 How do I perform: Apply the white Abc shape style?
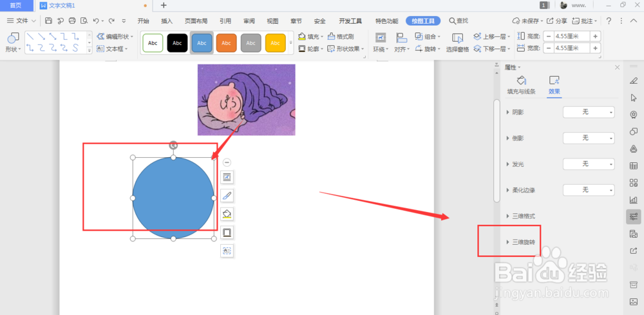(153, 43)
